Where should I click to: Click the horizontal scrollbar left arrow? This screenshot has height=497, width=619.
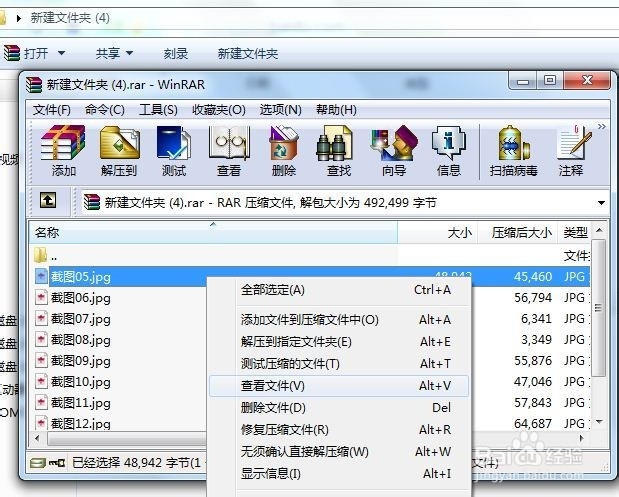click(x=37, y=438)
